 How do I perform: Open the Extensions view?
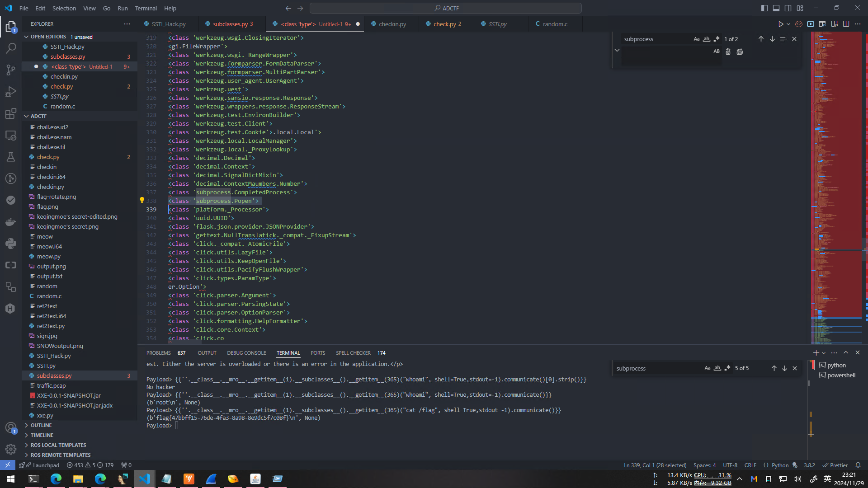(11, 113)
